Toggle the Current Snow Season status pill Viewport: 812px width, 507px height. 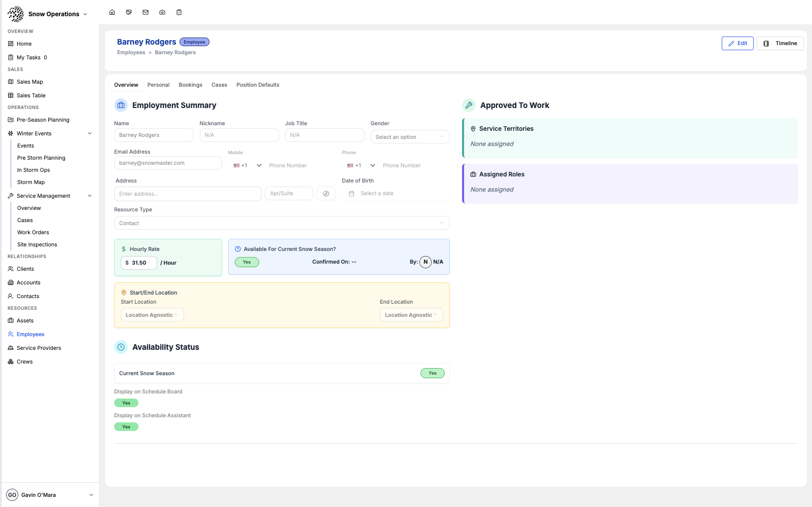click(433, 373)
